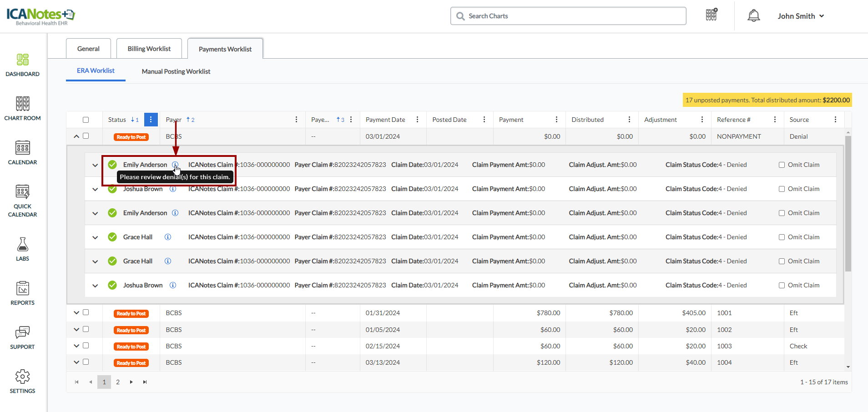
Task: Open Reports from the sidebar
Action: click(22, 293)
